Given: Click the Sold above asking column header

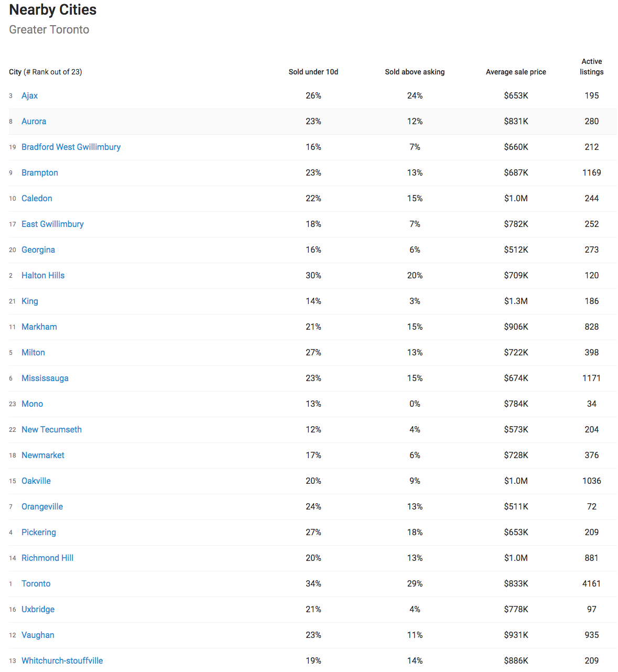Looking at the screenshot, I should point(415,72).
